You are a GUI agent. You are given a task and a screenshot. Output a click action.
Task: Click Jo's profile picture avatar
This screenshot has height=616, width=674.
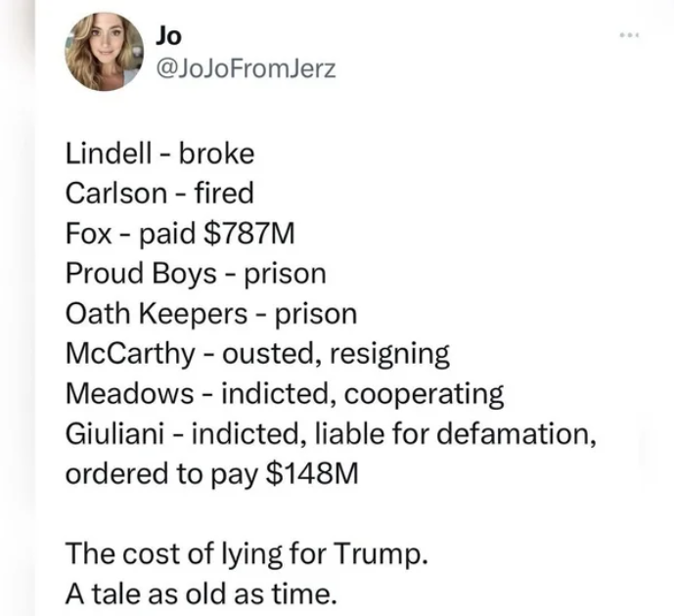pyautogui.click(x=105, y=52)
